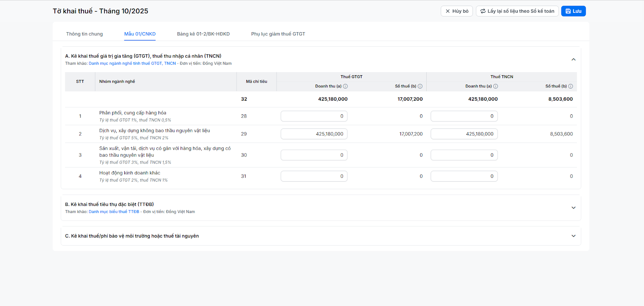The height and width of the screenshot is (306, 644).
Task: Edit GTGT revenue field for Dịch vụ row
Action: [314, 134]
